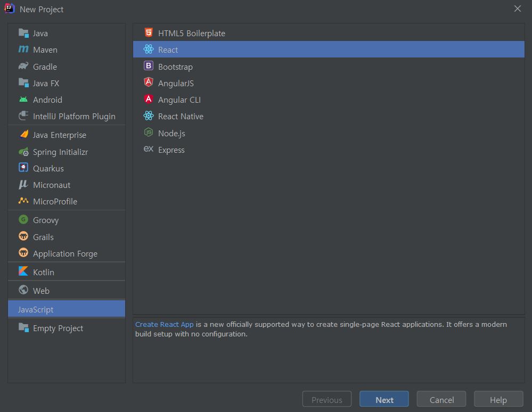Pick the Express template name
The height and width of the screenshot is (412, 532).
tap(171, 150)
